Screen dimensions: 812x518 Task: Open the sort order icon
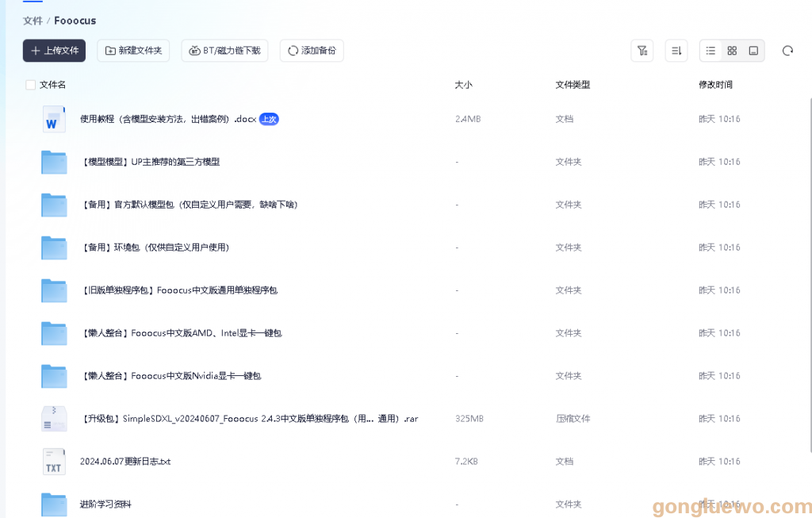point(676,51)
